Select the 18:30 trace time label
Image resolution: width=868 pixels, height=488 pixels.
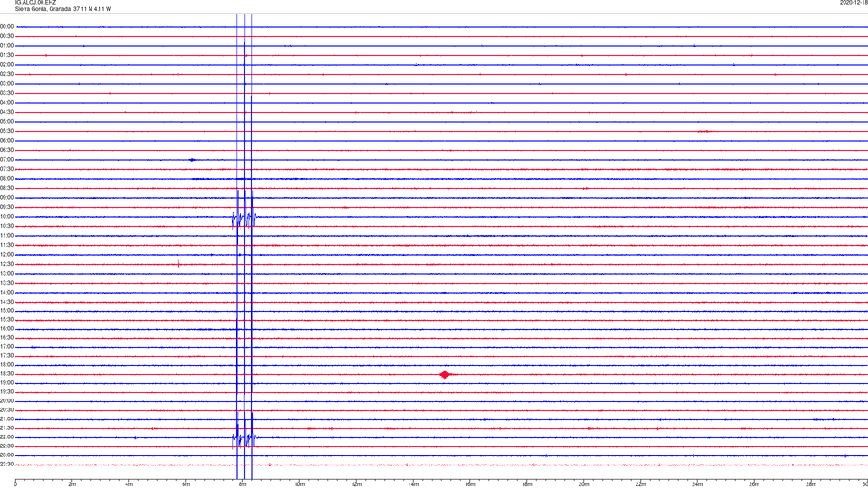[x=6, y=374]
